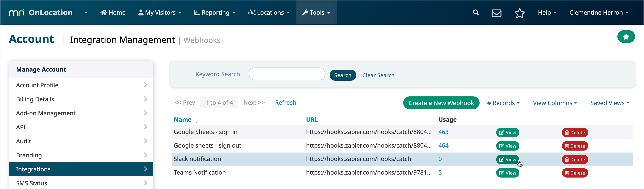Open the Reporting menu

point(215,13)
